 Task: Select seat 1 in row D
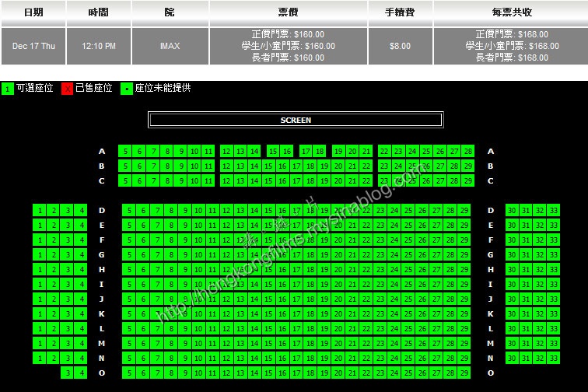point(39,211)
